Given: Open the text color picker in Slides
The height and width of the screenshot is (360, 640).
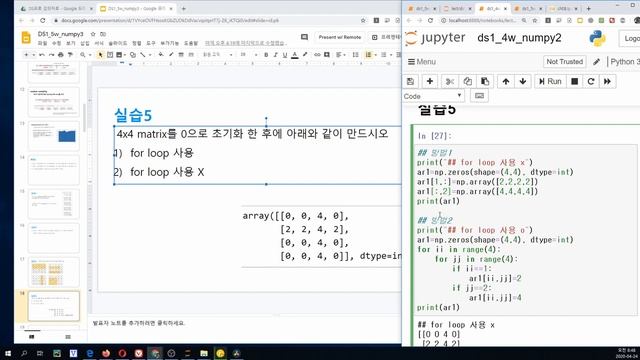Looking at the screenshot, I should tap(295, 55).
